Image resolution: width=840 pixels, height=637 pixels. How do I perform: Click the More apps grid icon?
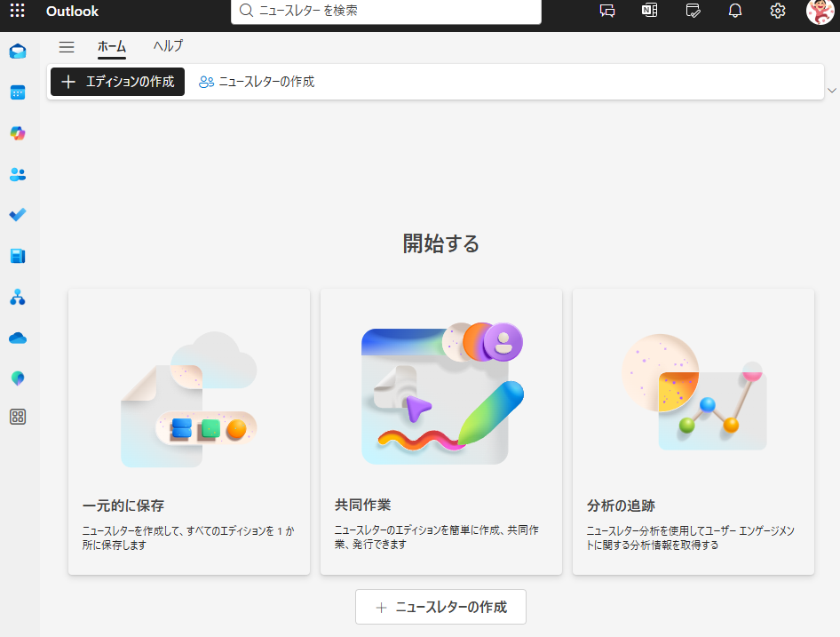tap(18, 417)
